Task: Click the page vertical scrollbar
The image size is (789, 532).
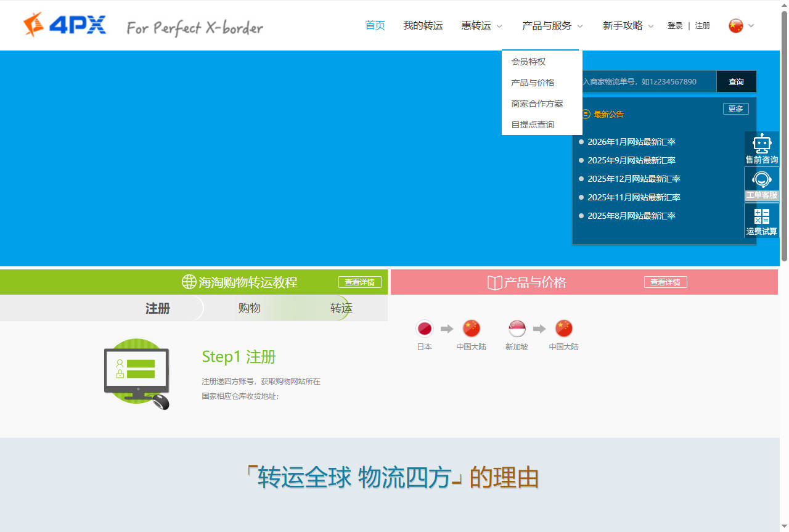Action: coord(784,136)
